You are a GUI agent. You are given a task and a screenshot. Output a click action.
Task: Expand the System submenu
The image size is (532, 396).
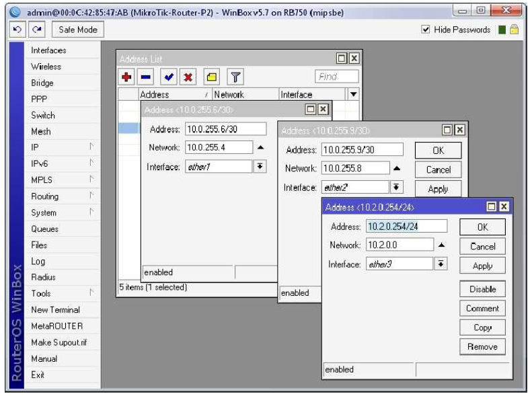coord(62,212)
